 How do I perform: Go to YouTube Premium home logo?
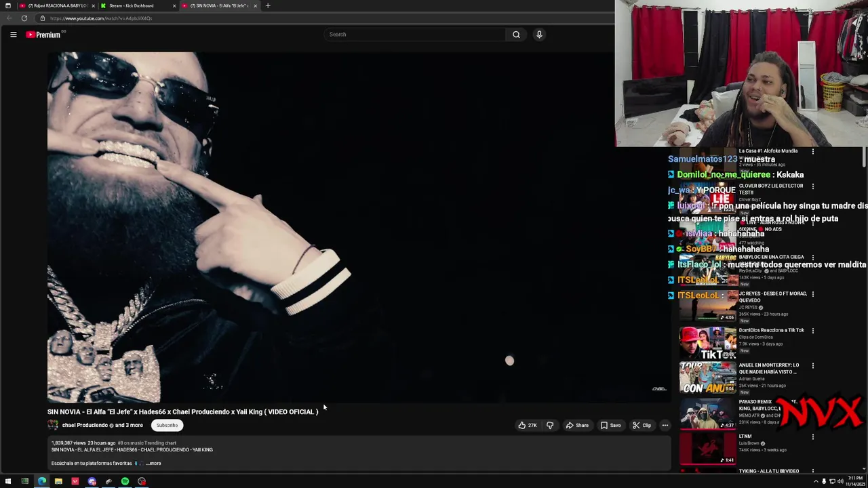pos(43,35)
